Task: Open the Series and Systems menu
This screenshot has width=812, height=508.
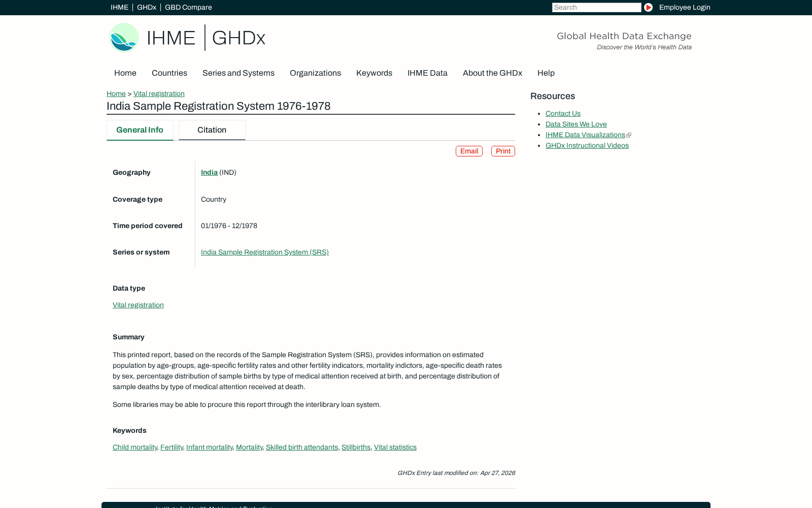Action: [x=239, y=73]
